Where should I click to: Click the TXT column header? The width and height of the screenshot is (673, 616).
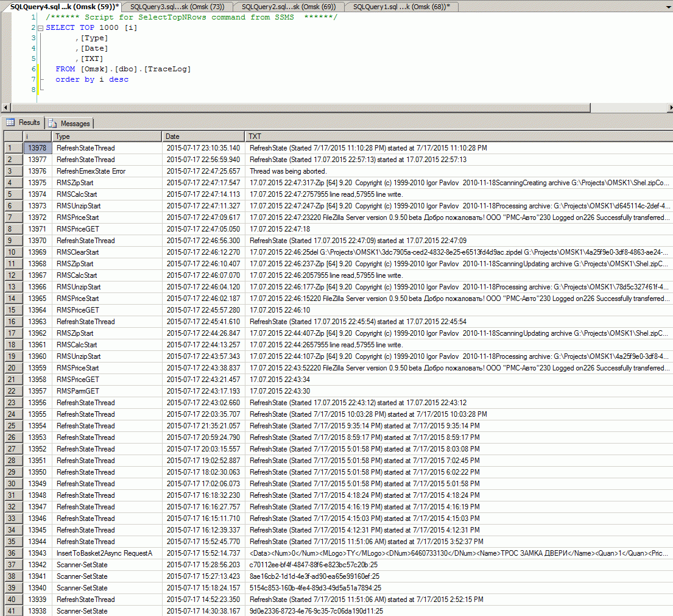pos(459,136)
